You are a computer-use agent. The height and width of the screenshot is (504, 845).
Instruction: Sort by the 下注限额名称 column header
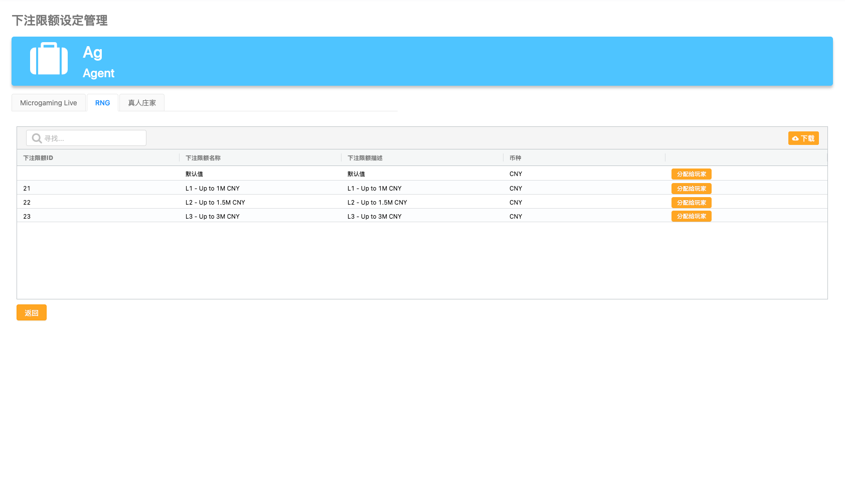(x=203, y=158)
